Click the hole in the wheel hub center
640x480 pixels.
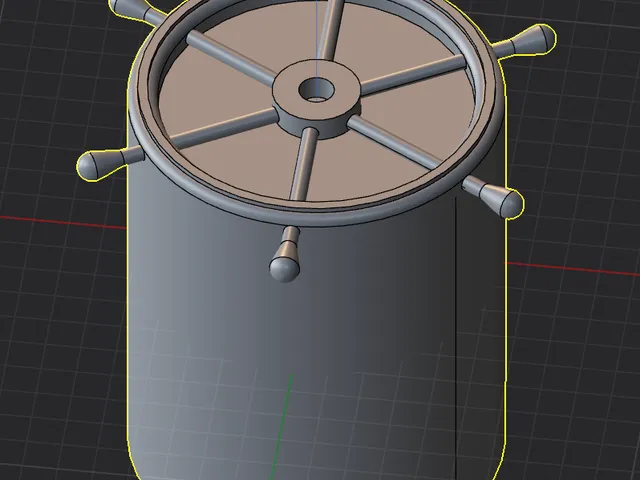(x=316, y=91)
